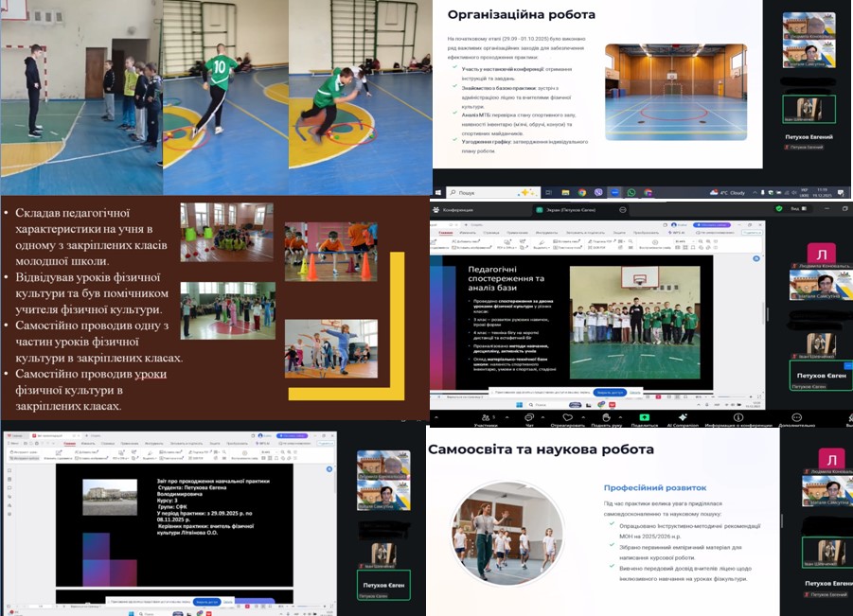Raise hand with Поднять руку icon
Screen dimensions: 853x616
[606, 416]
